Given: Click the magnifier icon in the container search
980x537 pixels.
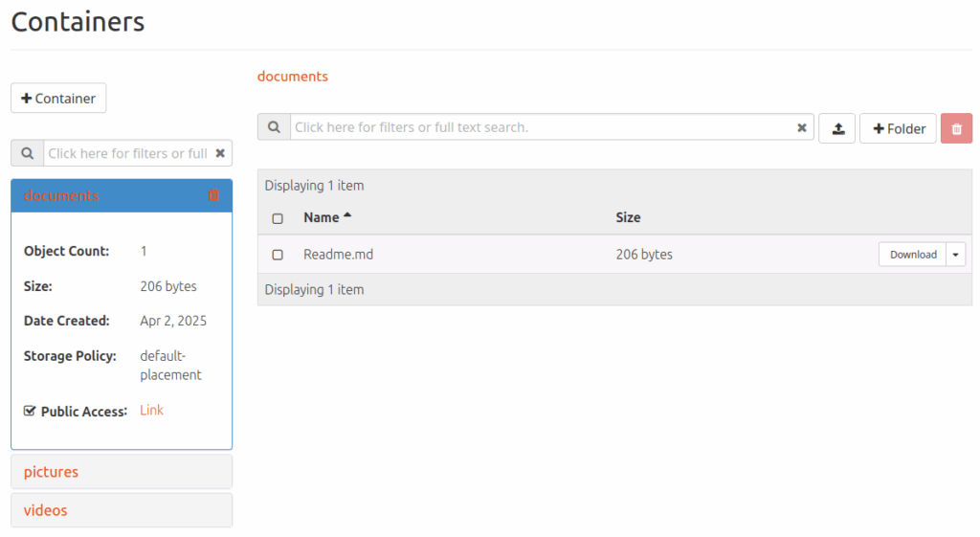Looking at the screenshot, I should tap(28, 153).
